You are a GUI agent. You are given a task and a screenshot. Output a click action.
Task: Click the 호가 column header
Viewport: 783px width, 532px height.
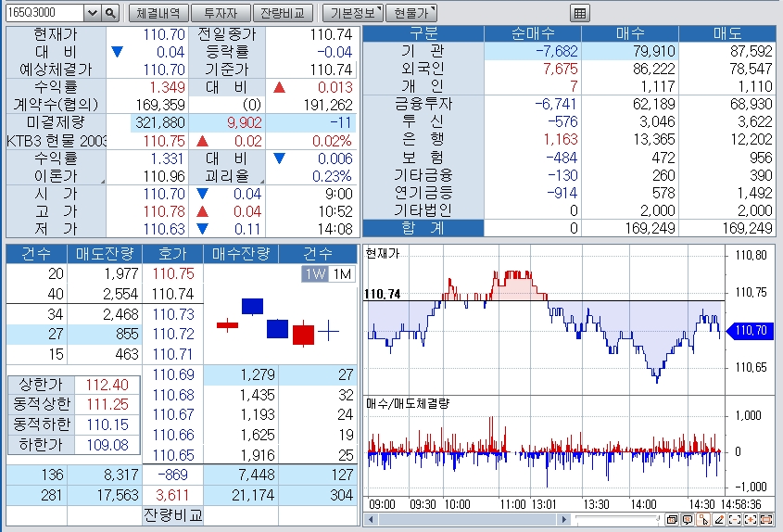coord(172,254)
